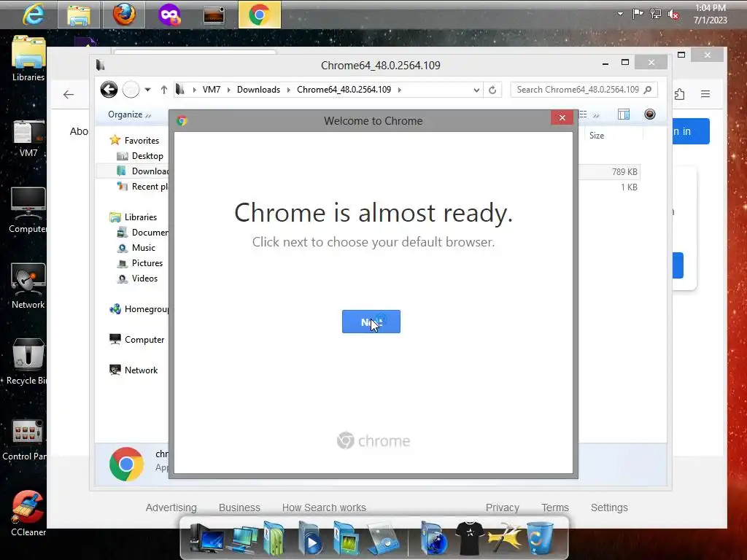The width and height of the screenshot is (747, 560).
Task: Click the 1 KB file size cell
Action: (x=629, y=187)
